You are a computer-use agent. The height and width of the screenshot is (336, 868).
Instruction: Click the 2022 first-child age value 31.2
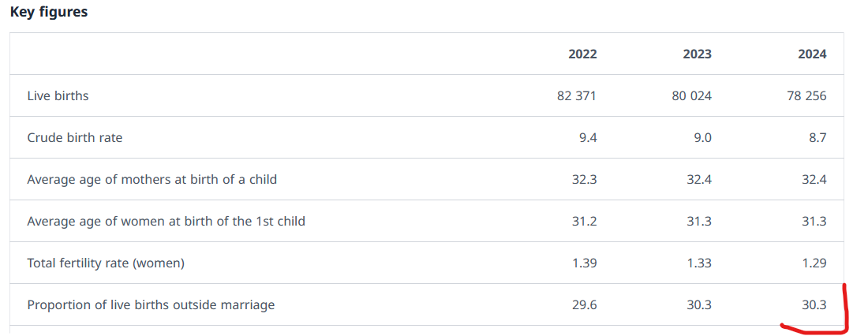pos(585,221)
